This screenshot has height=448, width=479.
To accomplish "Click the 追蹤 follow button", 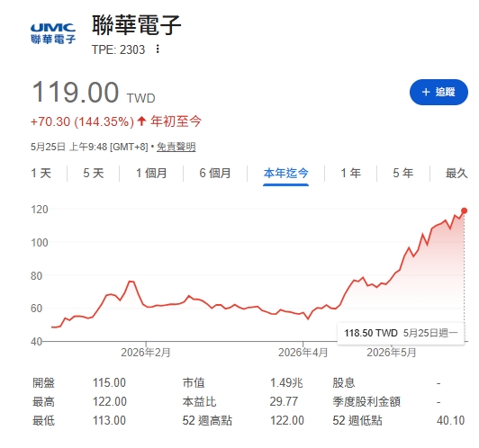I will tap(438, 92).
